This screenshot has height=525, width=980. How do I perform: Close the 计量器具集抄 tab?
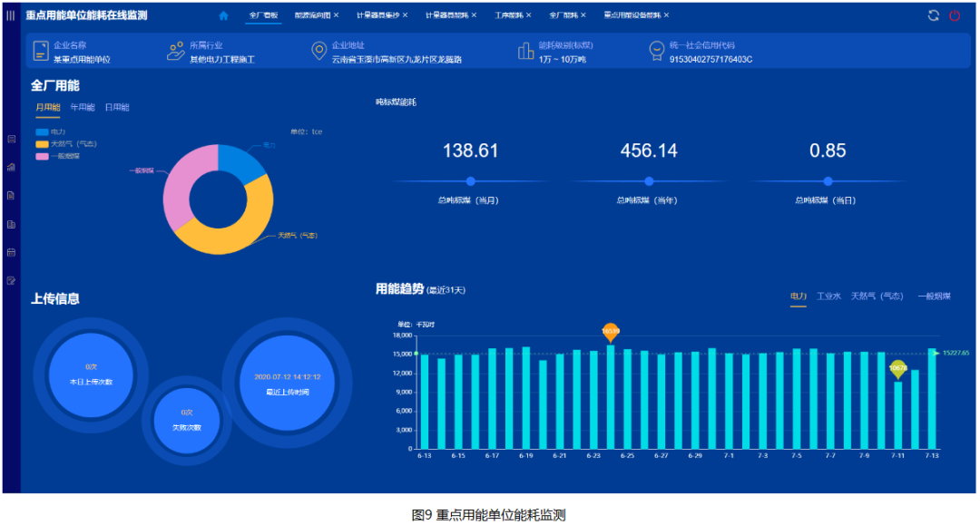point(405,15)
